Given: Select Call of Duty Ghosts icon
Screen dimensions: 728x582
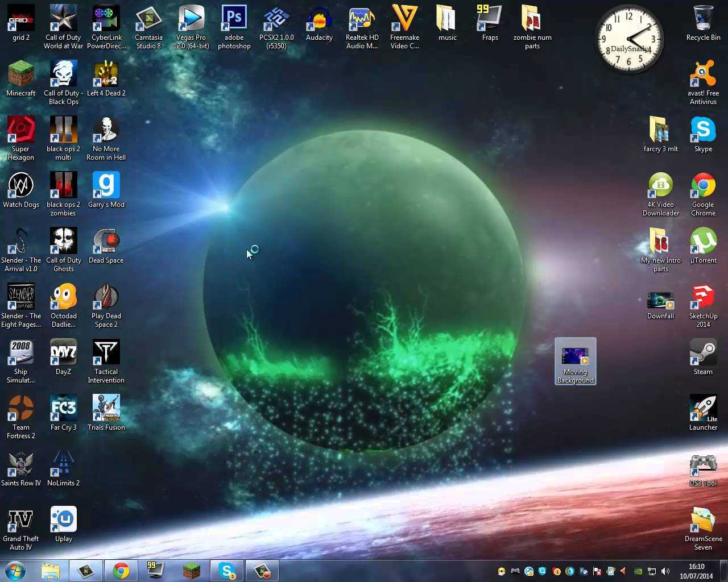Looking at the screenshot, I should click(x=63, y=250).
